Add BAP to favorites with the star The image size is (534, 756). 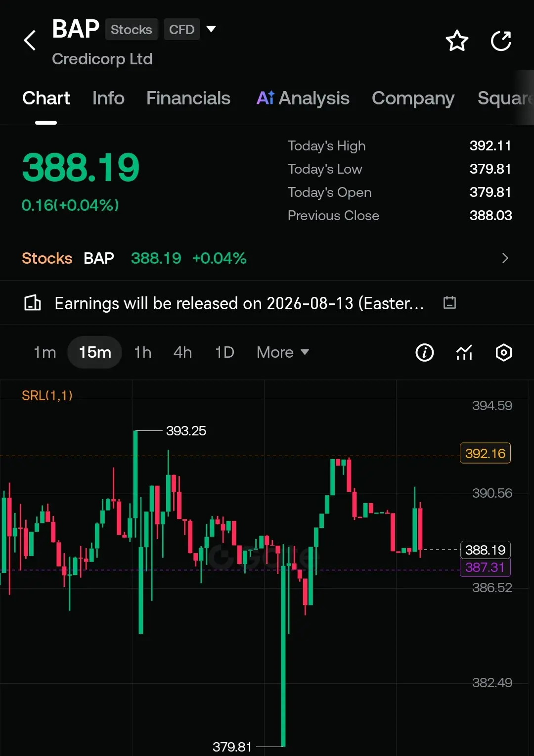pyautogui.click(x=457, y=41)
